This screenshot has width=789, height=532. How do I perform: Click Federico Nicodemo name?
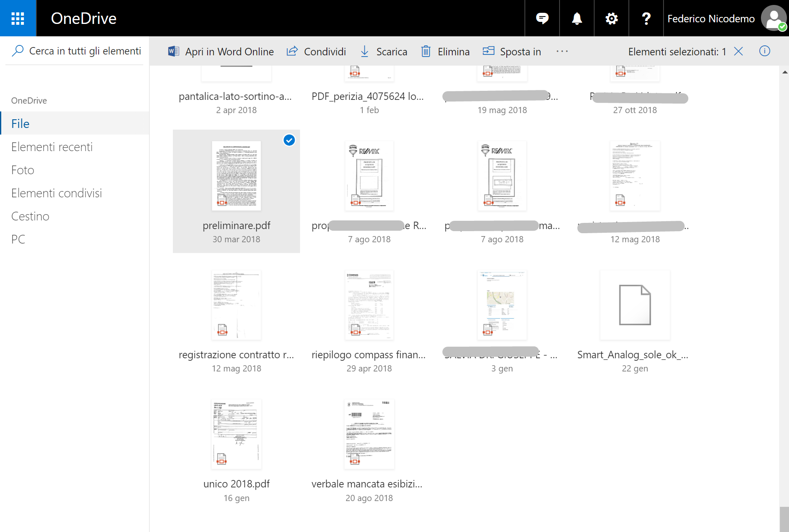coord(711,19)
